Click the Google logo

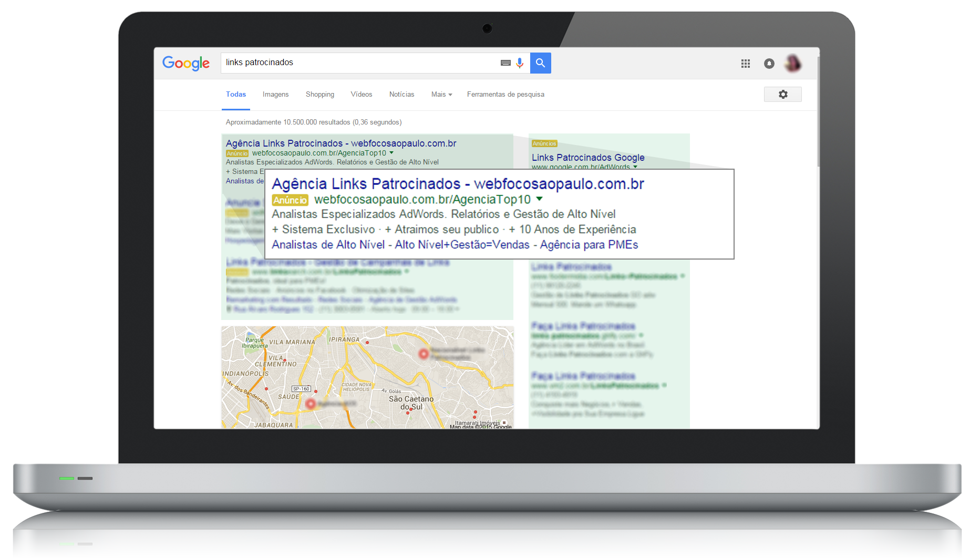click(185, 64)
